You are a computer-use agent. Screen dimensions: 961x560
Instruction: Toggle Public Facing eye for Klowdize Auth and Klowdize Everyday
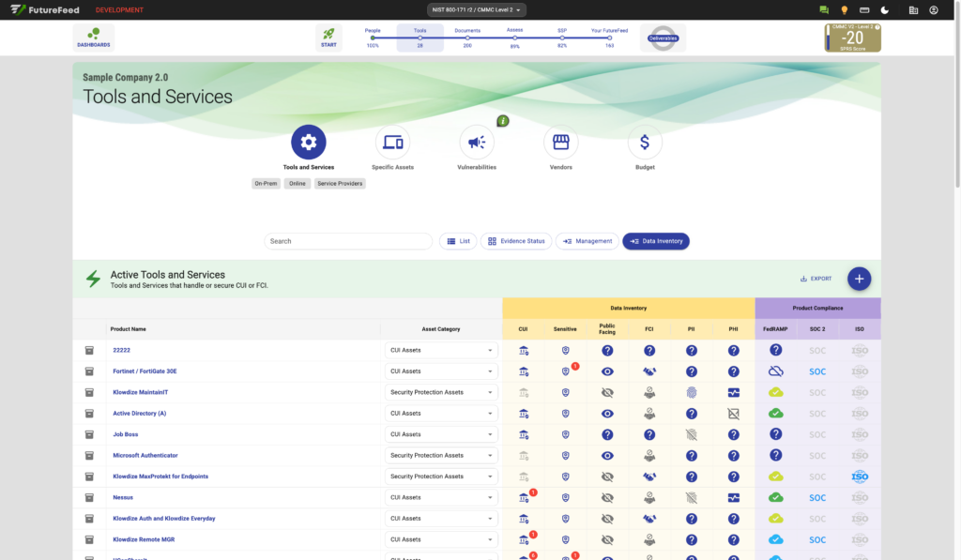pyautogui.click(x=607, y=519)
